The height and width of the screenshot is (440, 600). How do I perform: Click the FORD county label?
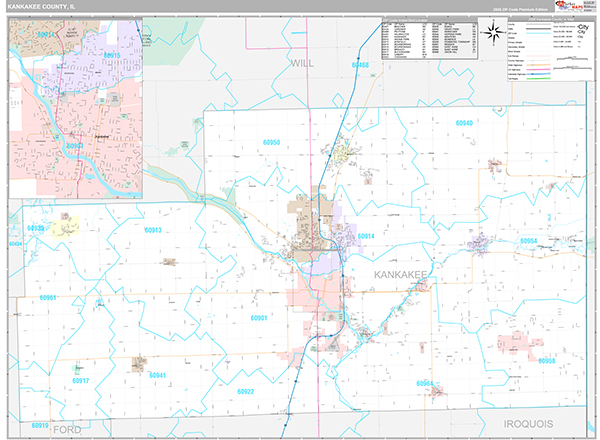click(67, 430)
